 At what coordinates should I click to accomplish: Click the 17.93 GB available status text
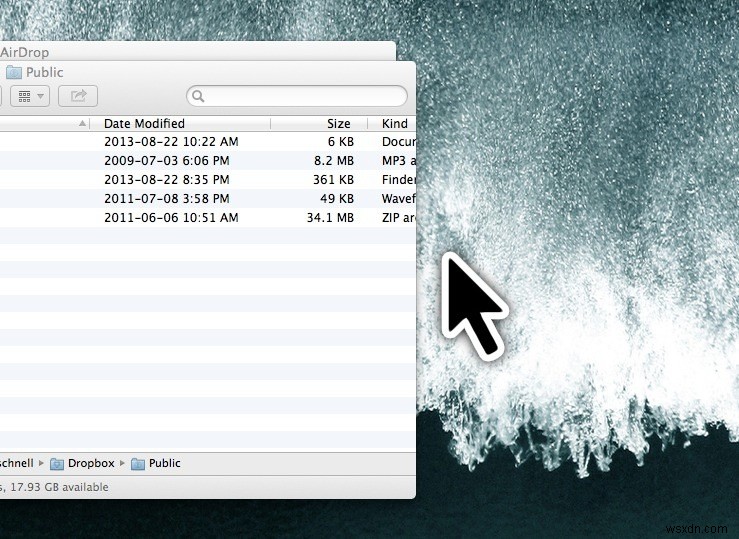tap(59, 487)
